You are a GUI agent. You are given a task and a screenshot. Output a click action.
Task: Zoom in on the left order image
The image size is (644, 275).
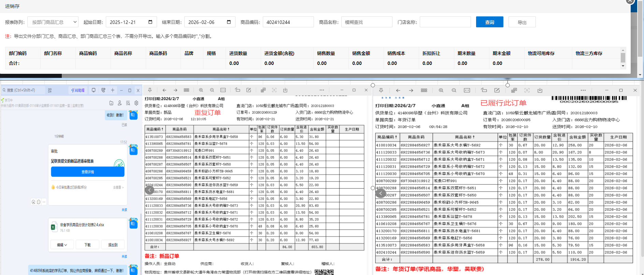coord(201,90)
